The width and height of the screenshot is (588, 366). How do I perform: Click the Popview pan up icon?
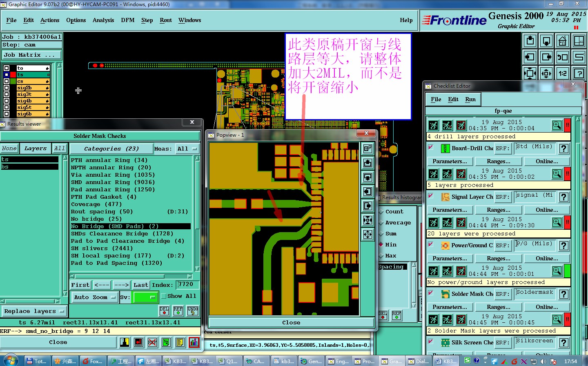click(368, 163)
